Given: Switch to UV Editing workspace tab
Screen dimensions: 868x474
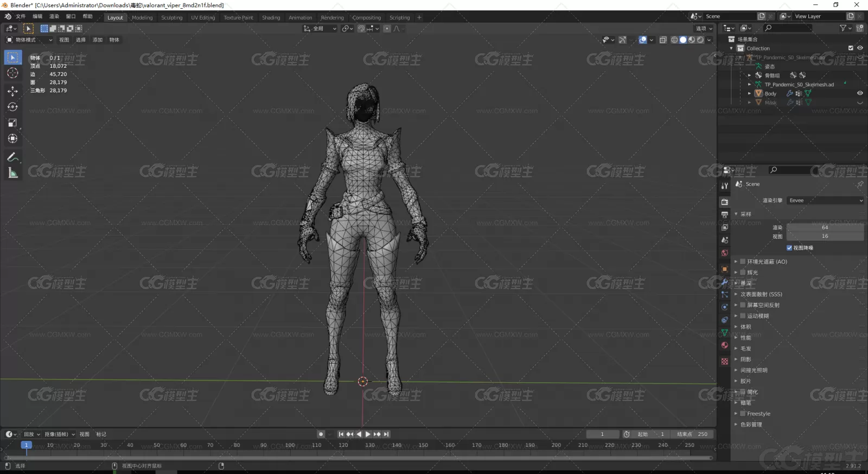Looking at the screenshot, I should pos(203,17).
